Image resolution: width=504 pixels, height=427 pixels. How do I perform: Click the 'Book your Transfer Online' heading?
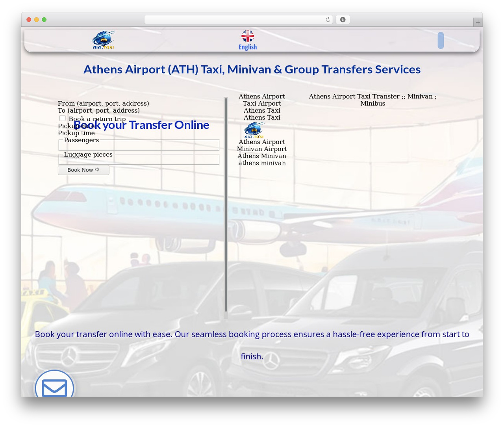click(x=141, y=125)
